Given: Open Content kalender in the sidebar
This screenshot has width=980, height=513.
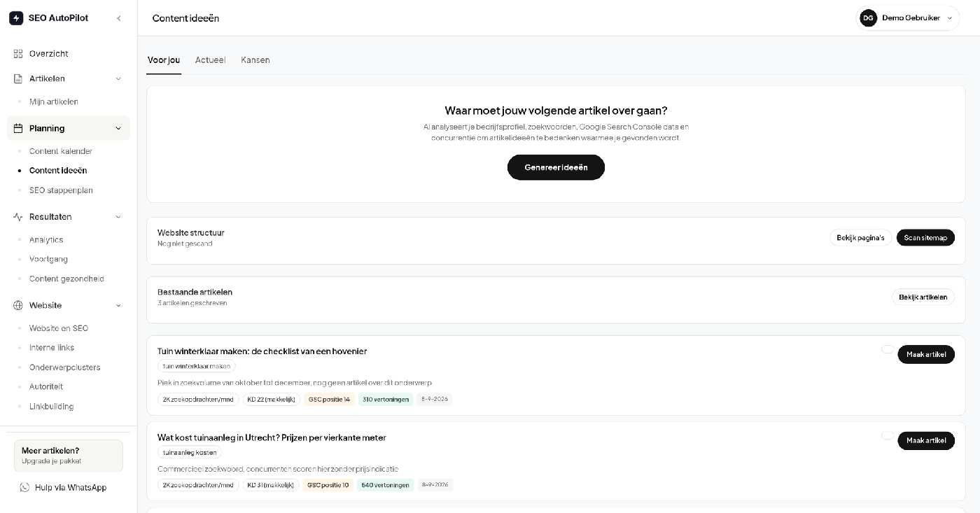Looking at the screenshot, I should click(61, 151).
